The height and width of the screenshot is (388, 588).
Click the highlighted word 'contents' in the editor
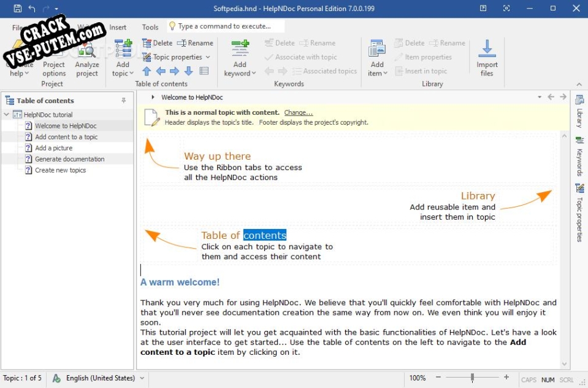coord(265,235)
